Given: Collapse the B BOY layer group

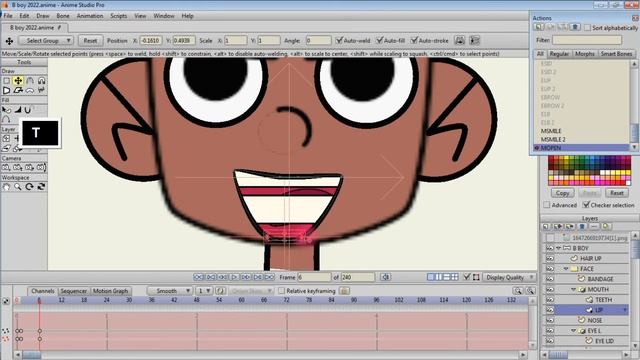Looking at the screenshot, I should (x=558, y=248).
